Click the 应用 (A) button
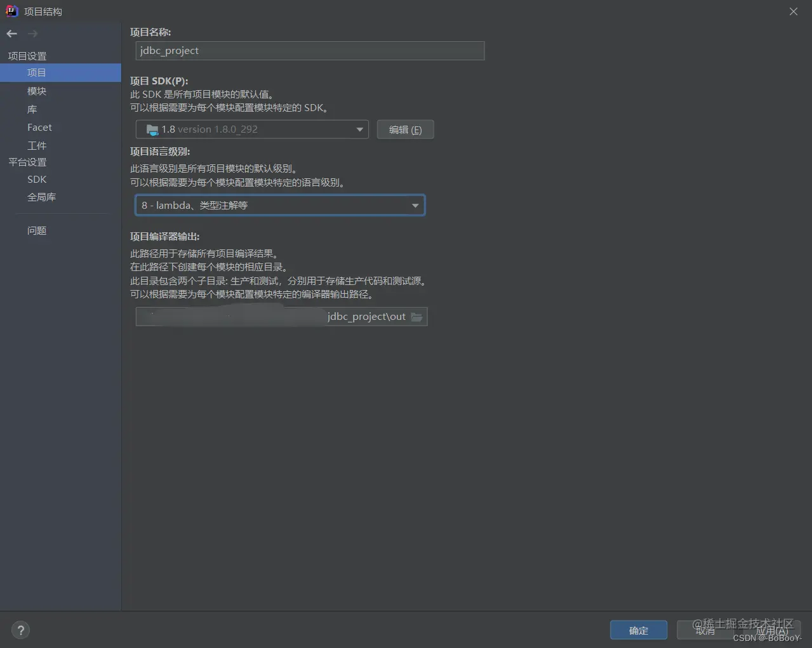This screenshot has height=648, width=812. pyautogui.click(x=772, y=630)
